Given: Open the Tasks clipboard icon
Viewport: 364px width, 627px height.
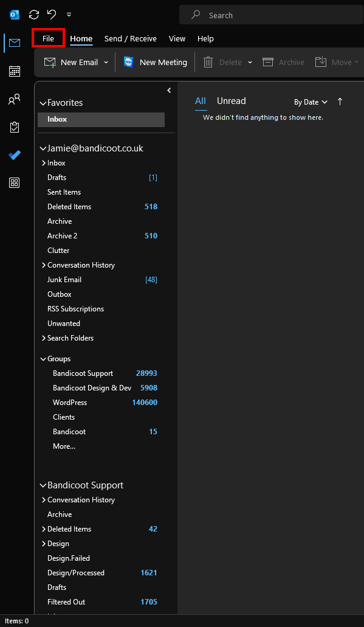Looking at the screenshot, I should tap(15, 127).
